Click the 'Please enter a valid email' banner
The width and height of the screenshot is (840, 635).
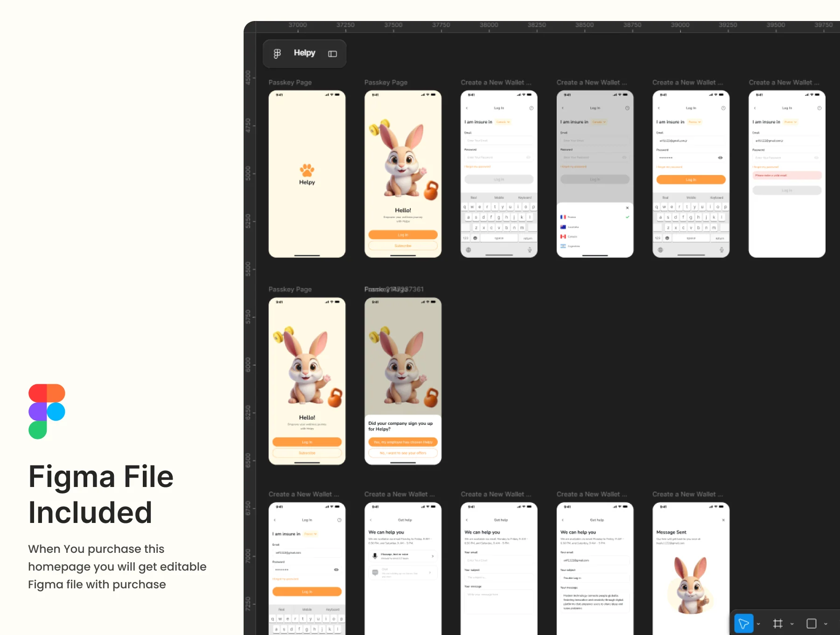pyautogui.click(x=787, y=175)
